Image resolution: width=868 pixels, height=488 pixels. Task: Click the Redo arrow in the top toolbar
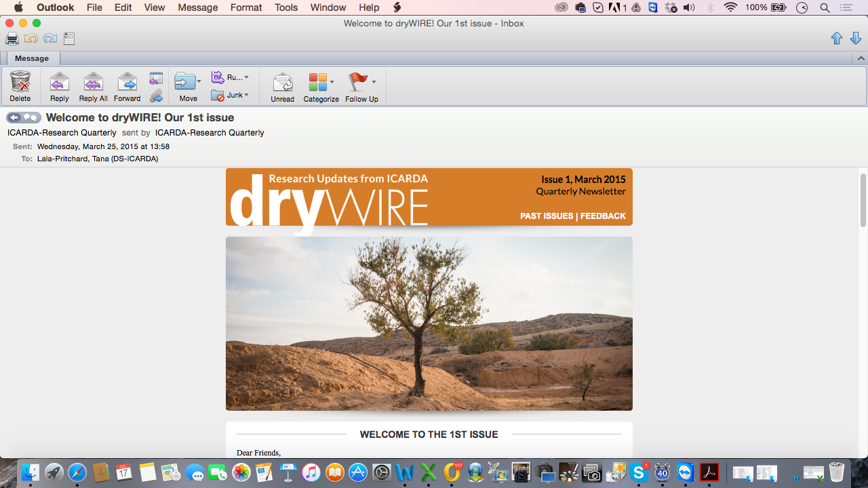click(x=50, y=39)
